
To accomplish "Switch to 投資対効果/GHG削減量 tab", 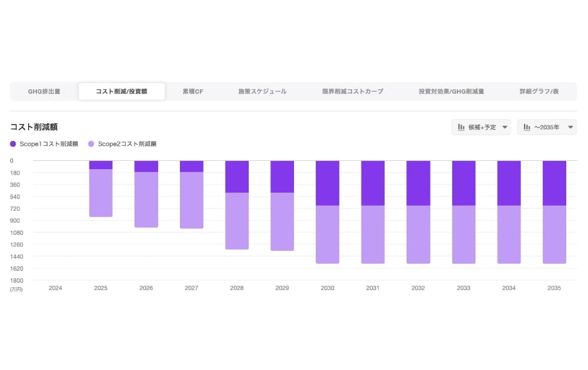I will tap(451, 92).
